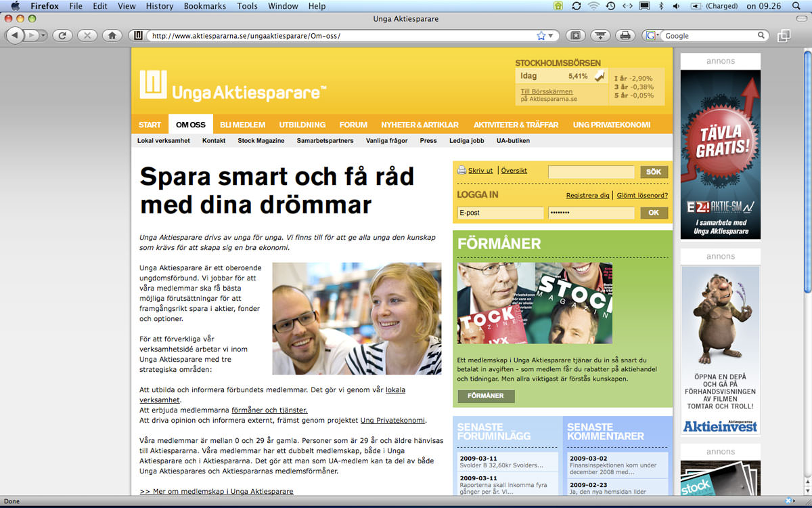Click the Wi-Fi status icon
The width and height of the screenshot is (812, 508).
593,6
